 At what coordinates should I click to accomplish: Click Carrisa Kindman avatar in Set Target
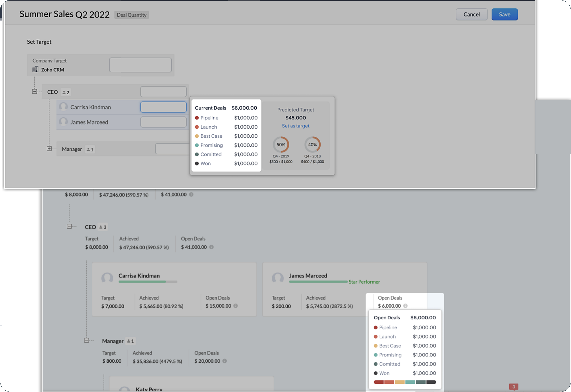point(63,107)
